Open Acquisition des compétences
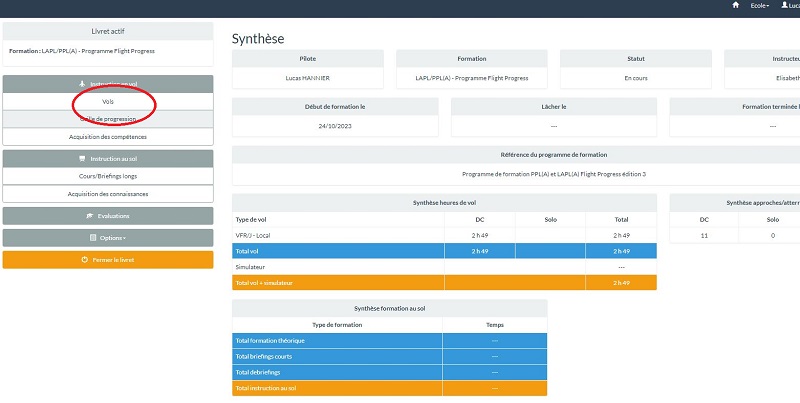 point(108,136)
